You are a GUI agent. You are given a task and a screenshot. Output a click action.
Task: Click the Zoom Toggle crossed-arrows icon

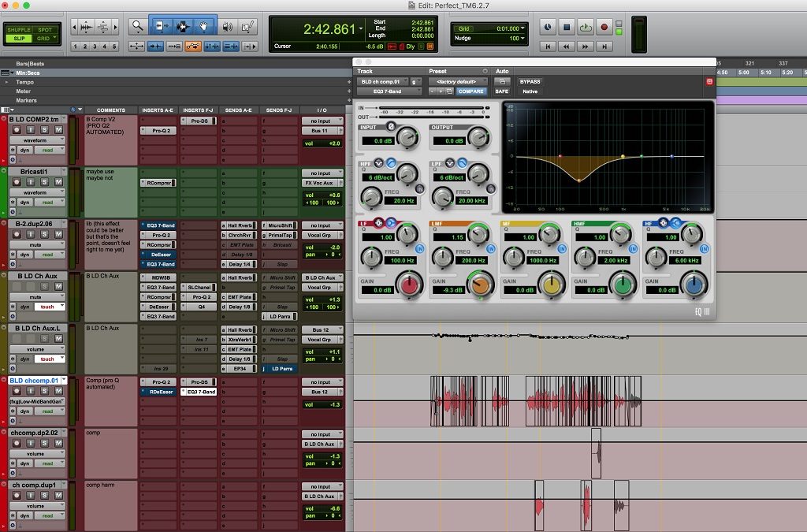(x=136, y=47)
